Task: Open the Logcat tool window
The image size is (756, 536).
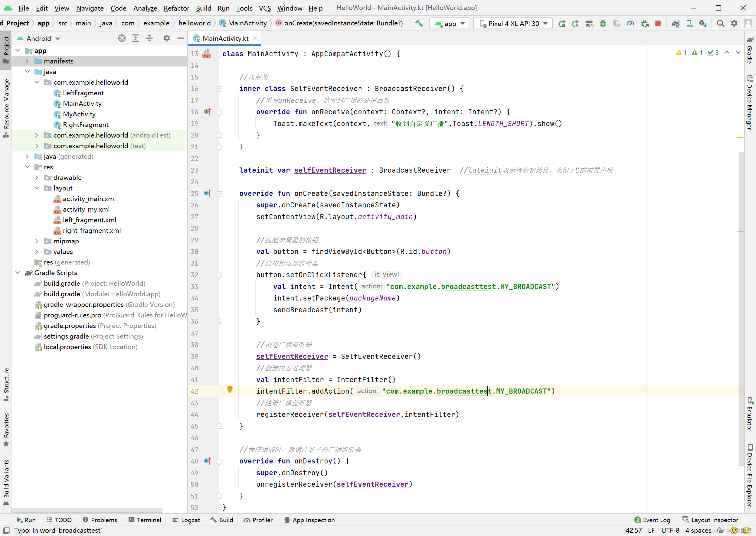Action: pyautogui.click(x=186, y=520)
